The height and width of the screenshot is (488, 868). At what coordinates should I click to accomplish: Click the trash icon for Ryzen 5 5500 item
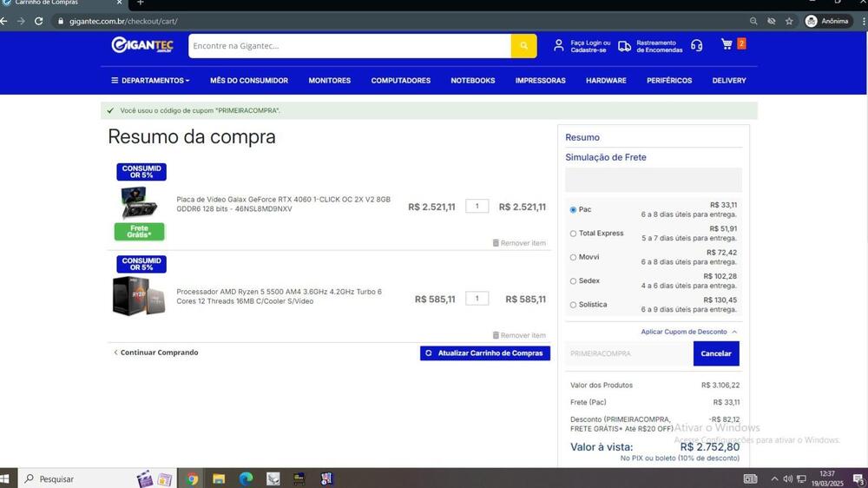point(496,335)
